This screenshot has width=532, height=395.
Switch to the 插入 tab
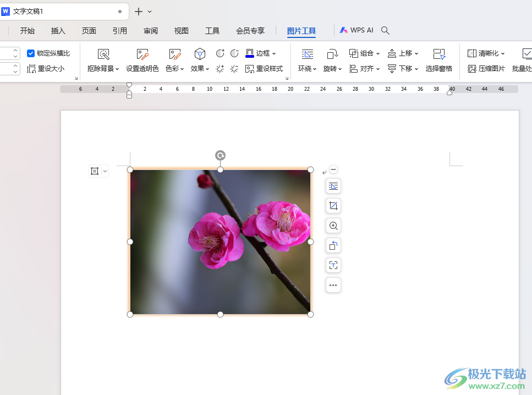point(58,31)
